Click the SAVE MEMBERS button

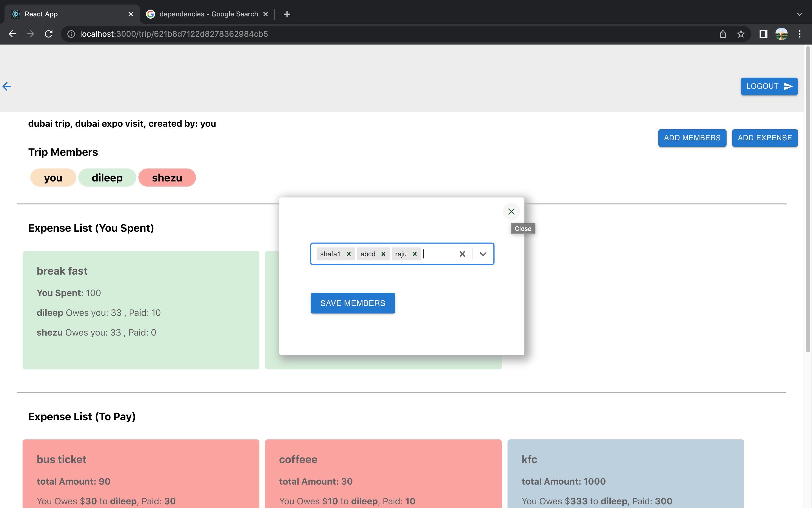pos(353,303)
